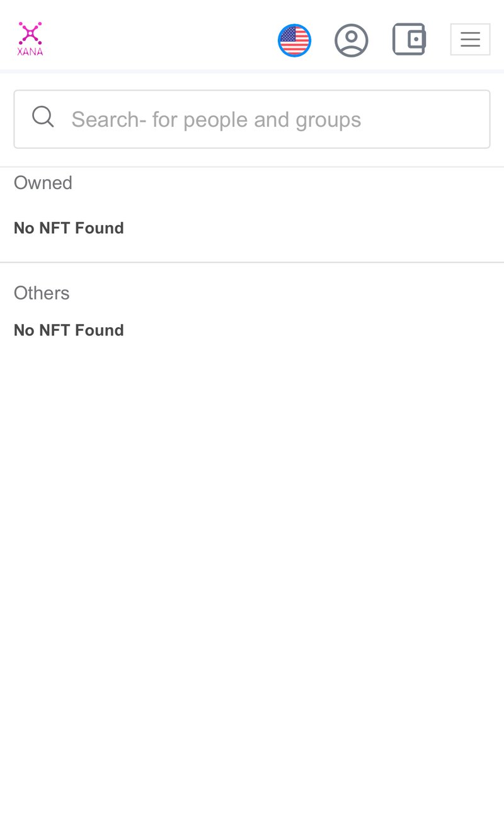Click the wallet icon
The height and width of the screenshot is (839, 504).
click(409, 40)
